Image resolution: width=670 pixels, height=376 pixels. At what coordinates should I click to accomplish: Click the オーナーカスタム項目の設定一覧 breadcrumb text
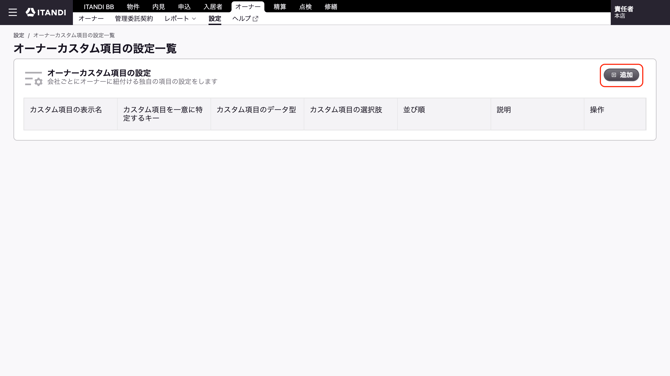[x=74, y=35]
